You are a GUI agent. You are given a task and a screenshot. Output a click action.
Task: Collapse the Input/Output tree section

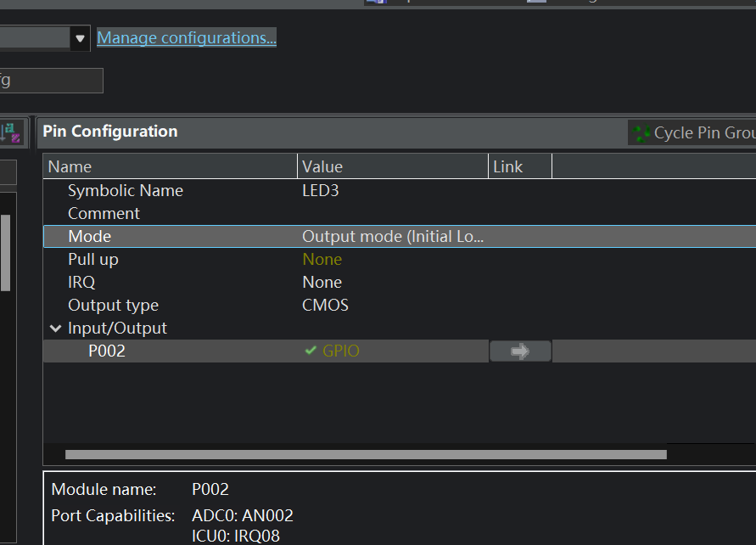pyautogui.click(x=55, y=329)
